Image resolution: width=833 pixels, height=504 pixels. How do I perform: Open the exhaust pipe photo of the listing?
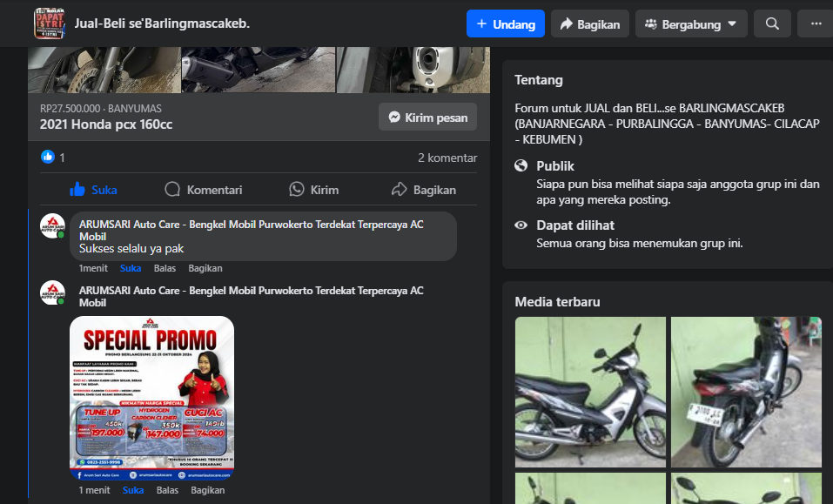413,71
